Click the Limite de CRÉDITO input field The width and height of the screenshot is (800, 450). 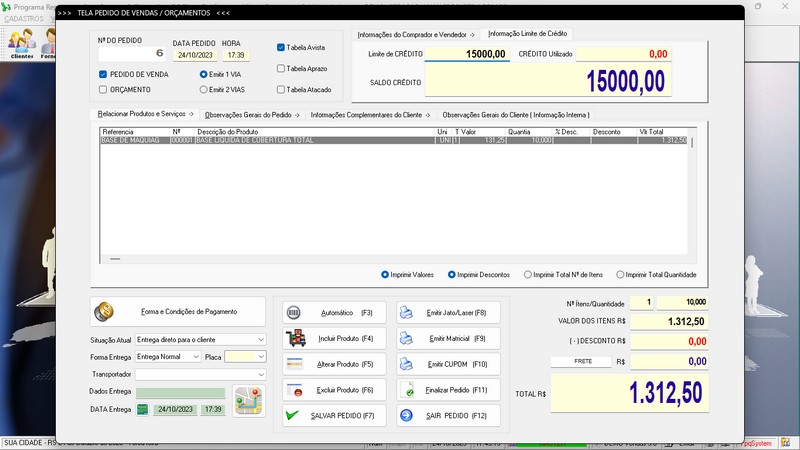coord(467,54)
